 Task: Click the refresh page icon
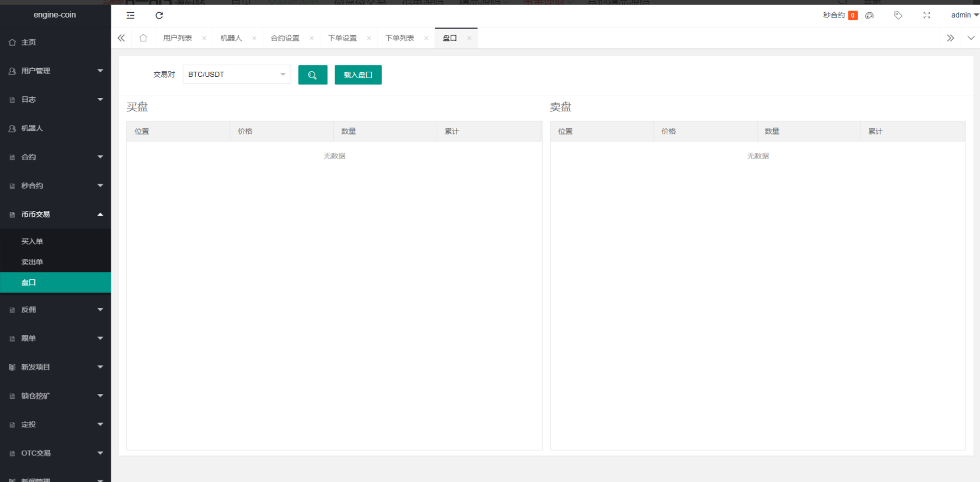(159, 16)
